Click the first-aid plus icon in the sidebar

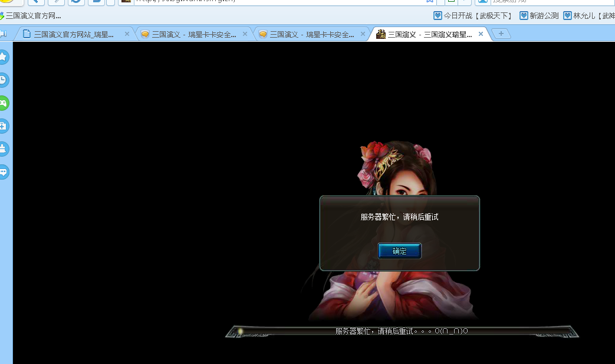tap(3, 126)
